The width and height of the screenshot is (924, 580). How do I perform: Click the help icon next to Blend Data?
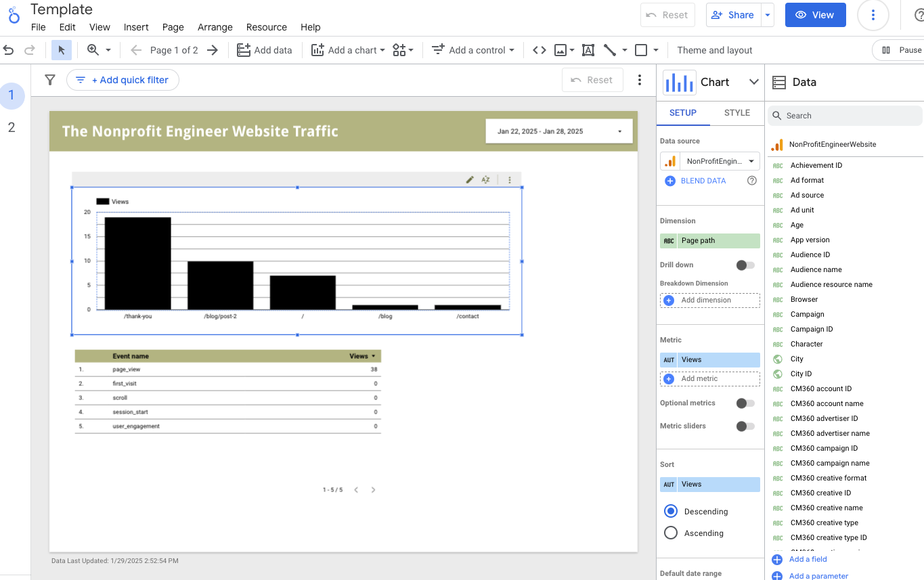pos(751,181)
